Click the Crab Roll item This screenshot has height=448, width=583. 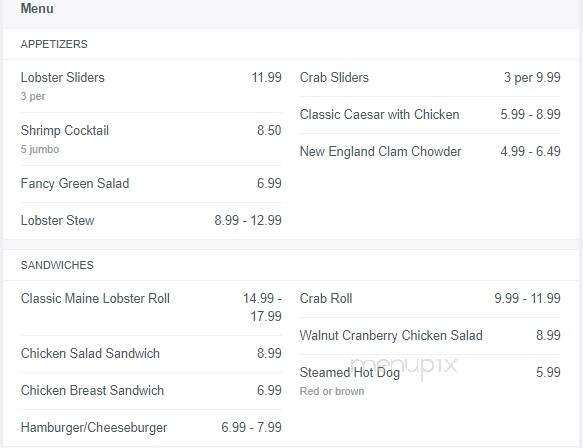pos(326,298)
